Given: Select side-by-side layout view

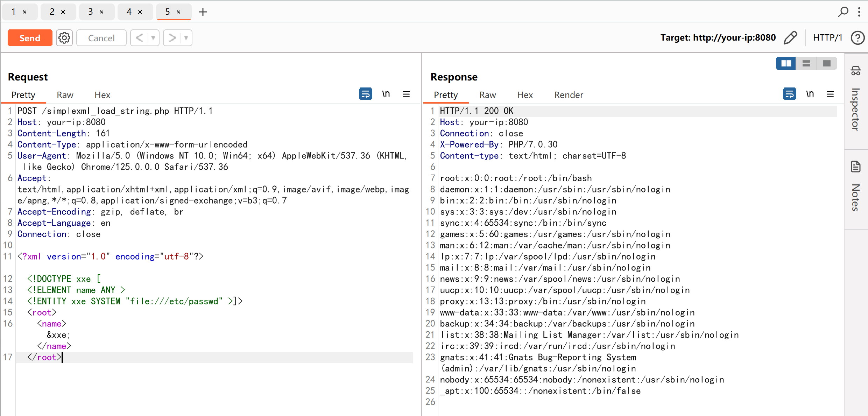Looking at the screenshot, I should pos(786,63).
